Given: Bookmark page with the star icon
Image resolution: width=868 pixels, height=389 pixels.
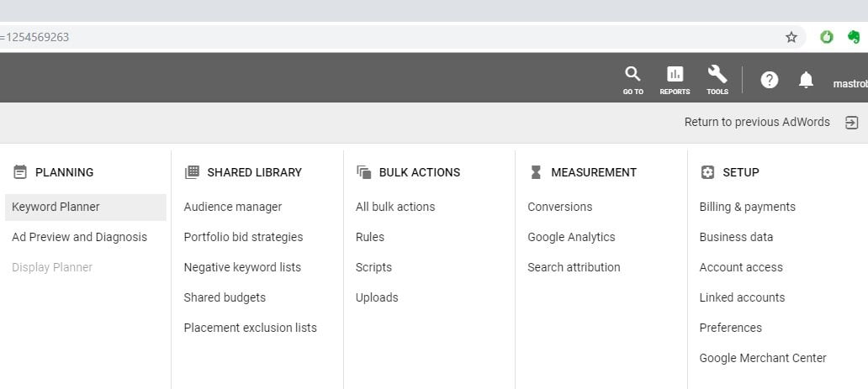Looking at the screenshot, I should [x=791, y=37].
